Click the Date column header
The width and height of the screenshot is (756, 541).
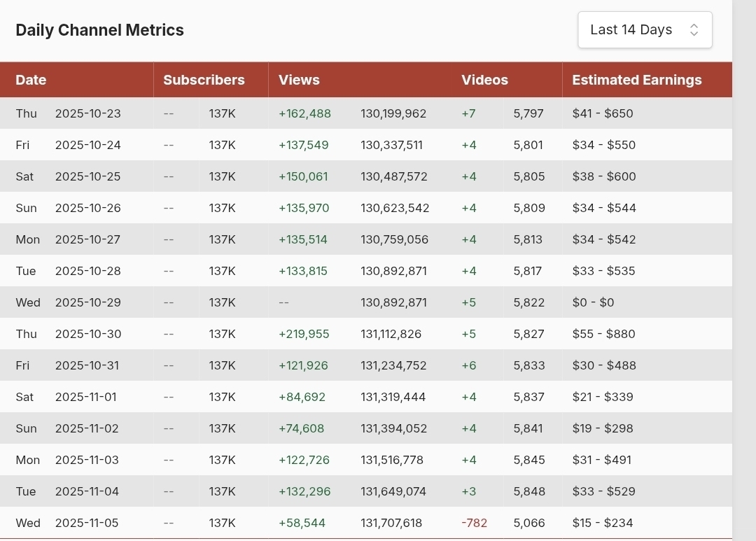(31, 80)
